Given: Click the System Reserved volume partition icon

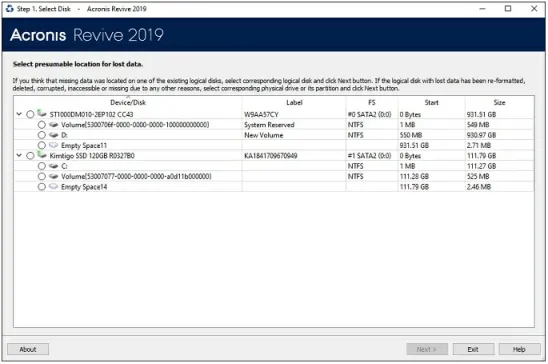Looking at the screenshot, I should tap(53, 125).
